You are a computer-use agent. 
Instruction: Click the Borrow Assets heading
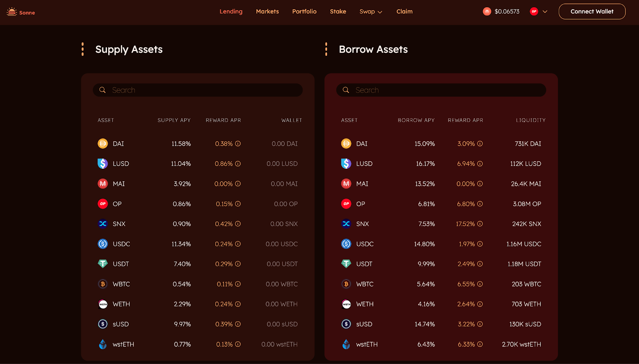coord(373,49)
